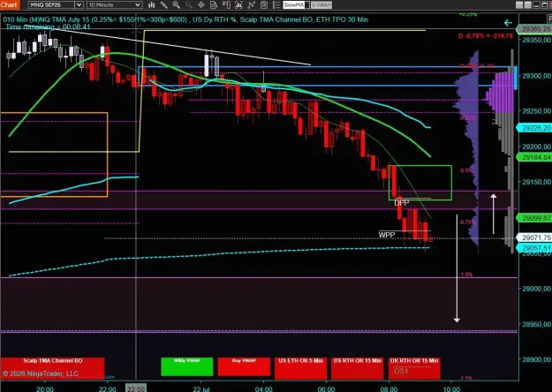This screenshot has height=392, width=552.
Task: Toggle the D VWAP indicator button
Action: pyautogui.click(x=321, y=5)
